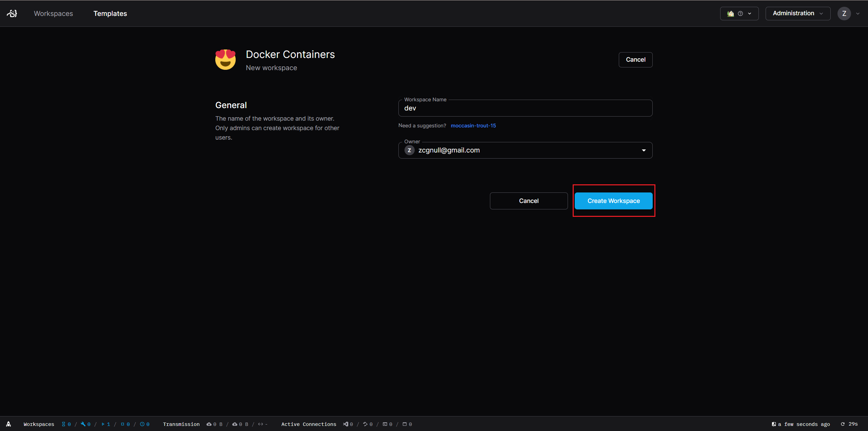868x431 pixels.
Task: Click into the Workspace Name input field
Action: click(x=525, y=108)
